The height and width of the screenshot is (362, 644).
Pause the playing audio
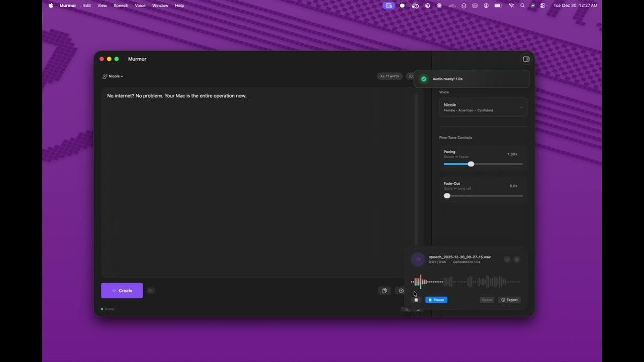click(436, 300)
